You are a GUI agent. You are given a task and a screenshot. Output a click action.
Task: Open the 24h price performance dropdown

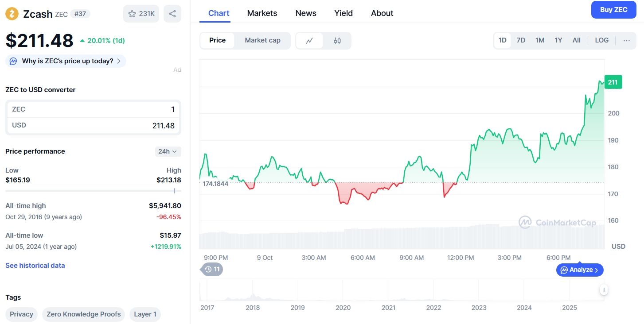click(x=168, y=151)
